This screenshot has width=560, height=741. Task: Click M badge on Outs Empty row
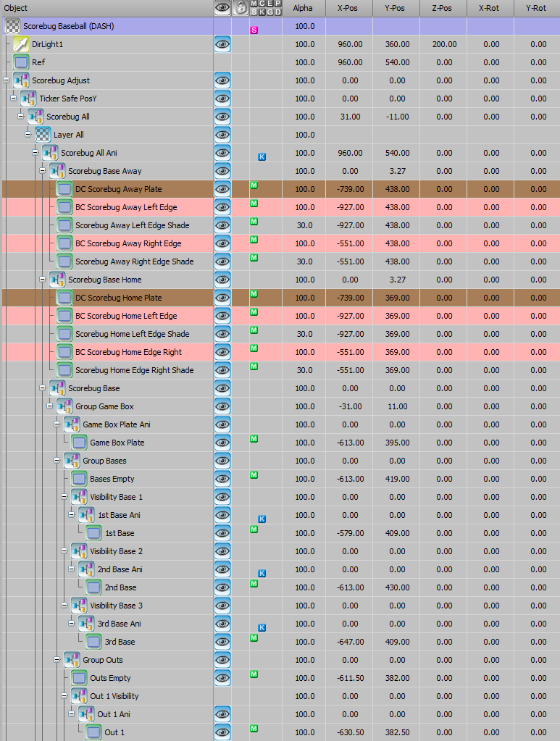254,674
